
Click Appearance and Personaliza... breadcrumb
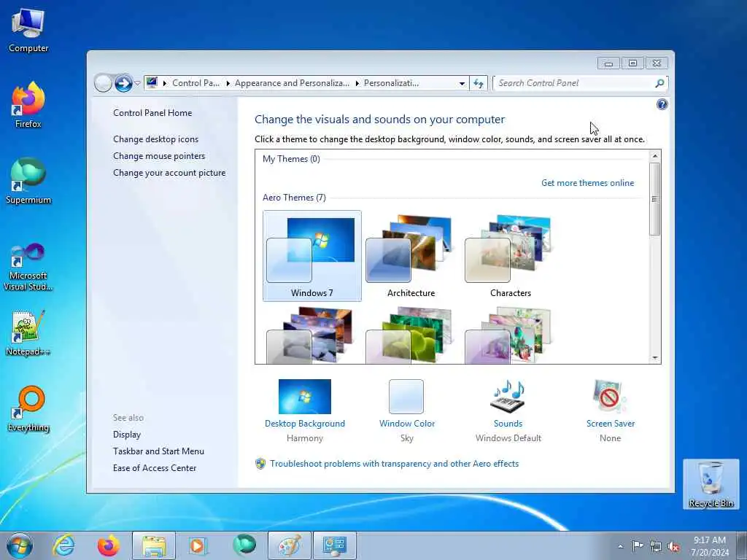pyautogui.click(x=292, y=83)
